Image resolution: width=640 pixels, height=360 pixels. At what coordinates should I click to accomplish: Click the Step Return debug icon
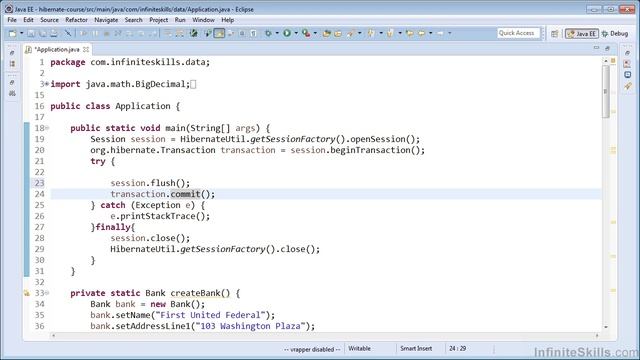click(x=152, y=33)
